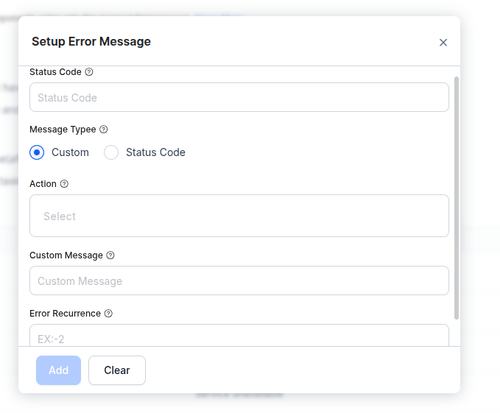500x413 pixels.
Task: Click the dialog's vertical scrollbar
Action: [456, 198]
